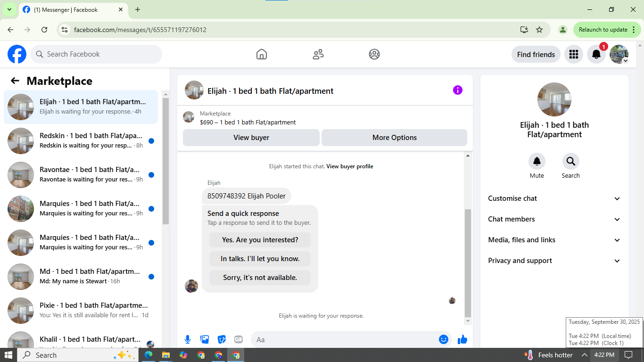644x362 pixels.
Task: Send 'In talks. I'll let you know.' response
Action: point(260,259)
